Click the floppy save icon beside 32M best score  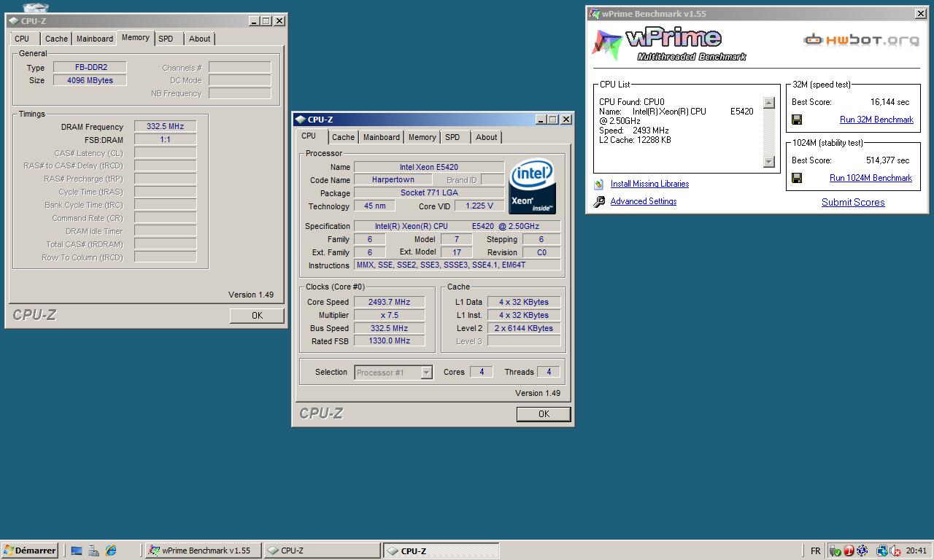pos(797,120)
